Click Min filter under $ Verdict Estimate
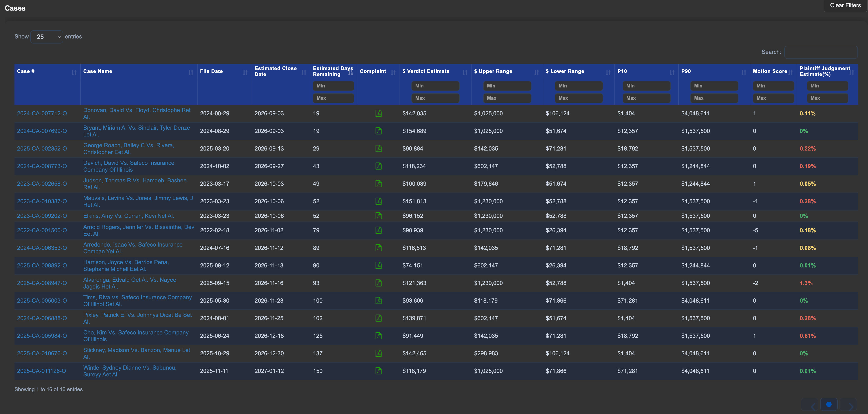Screen dimensions: 868x414 click(435, 86)
